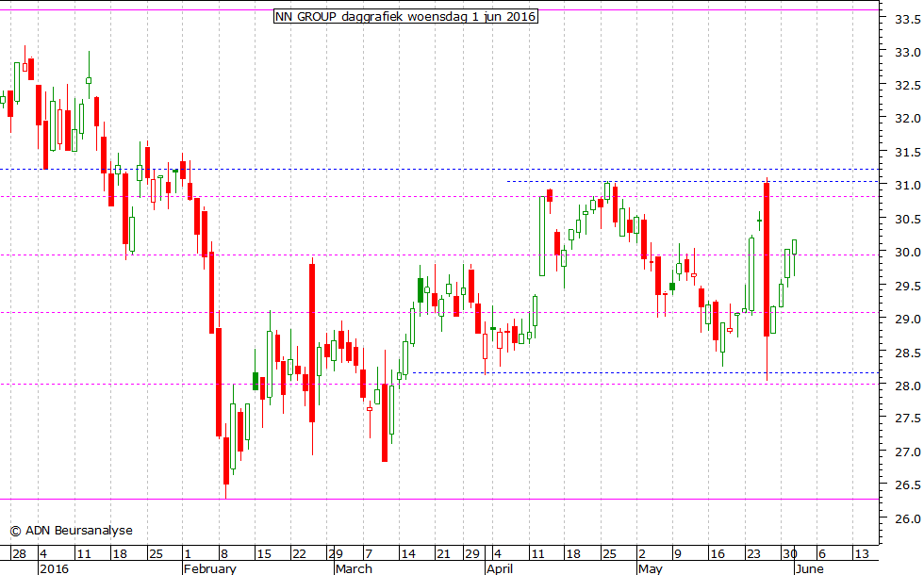Image resolution: width=924 pixels, height=575 pixels.
Task: Click the 'June' month label on the time axis
Action: coord(809,568)
